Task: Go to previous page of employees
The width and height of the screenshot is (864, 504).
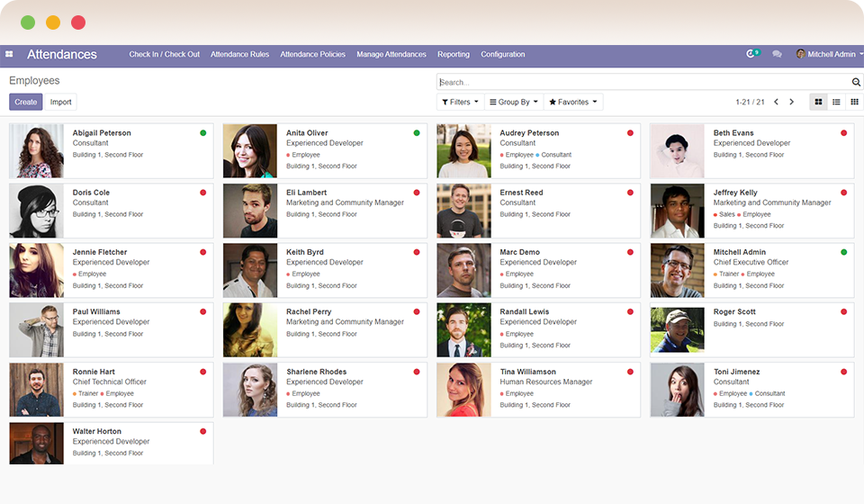Action: (x=776, y=102)
